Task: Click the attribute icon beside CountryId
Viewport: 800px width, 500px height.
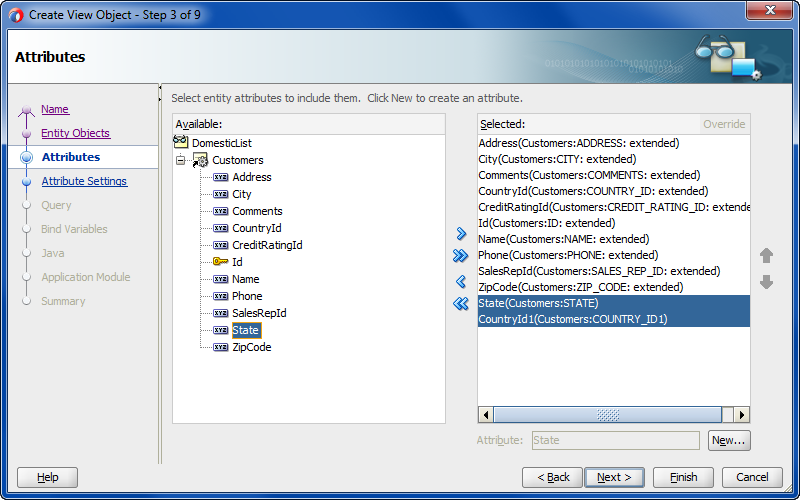Action: 220,228
